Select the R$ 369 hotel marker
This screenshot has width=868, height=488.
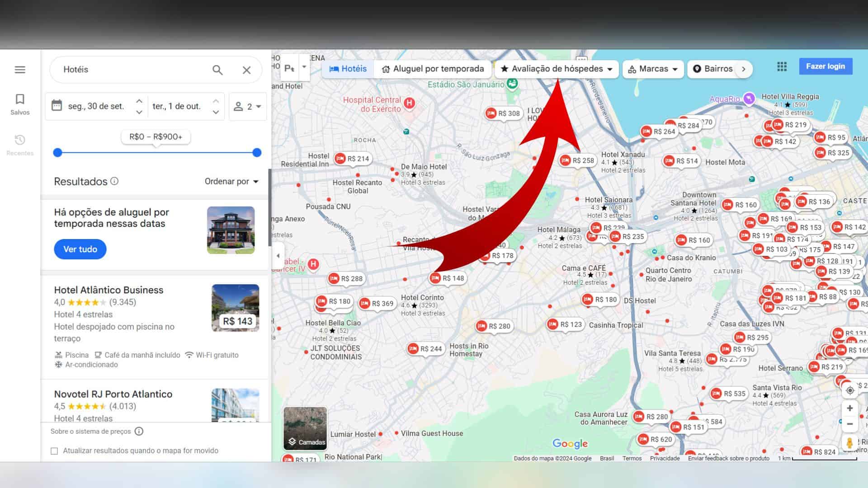click(377, 304)
